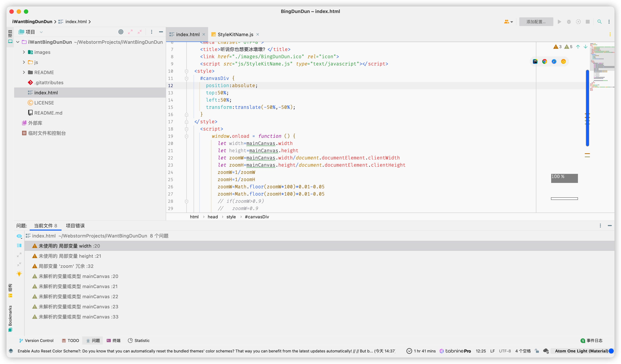Toggle the editor preview icon in problems panel
Image resolution: width=621 pixels, height=364 pixels.
pos(19,245)
